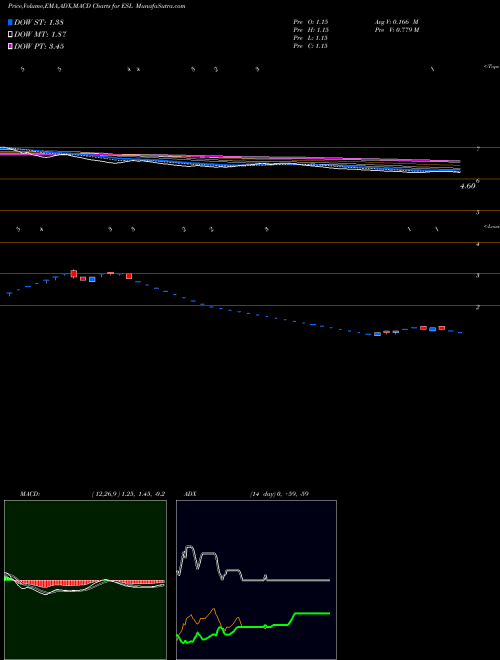
Task: Open the ADX indicator chart panel
Action: click(256, 580)
